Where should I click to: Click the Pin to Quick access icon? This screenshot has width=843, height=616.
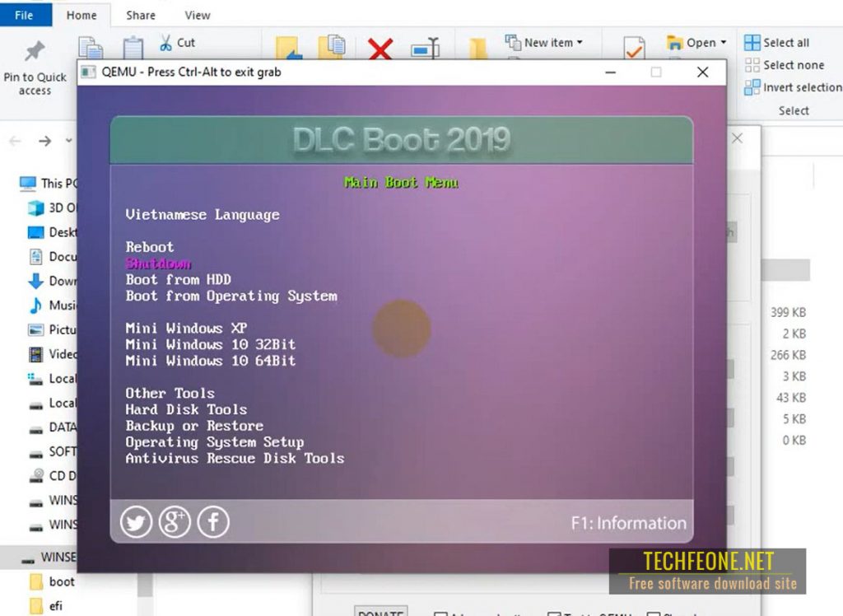[x=35, y=52]
